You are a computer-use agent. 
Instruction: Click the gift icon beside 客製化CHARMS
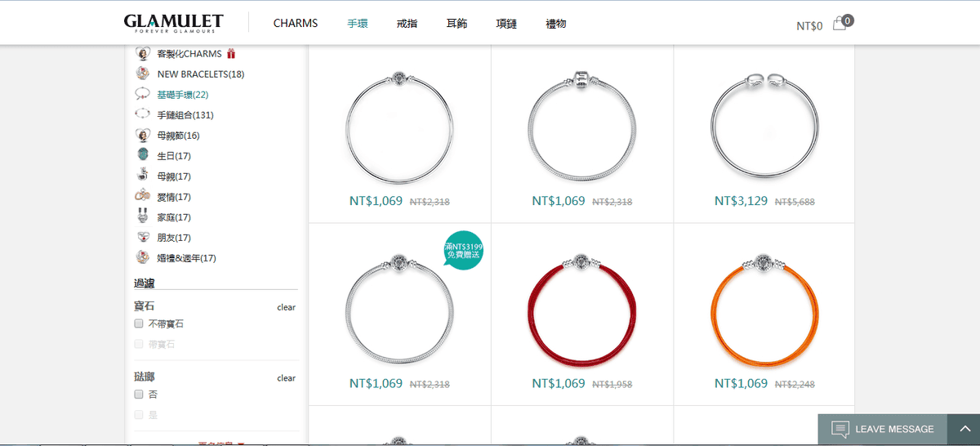pos(231,54)
